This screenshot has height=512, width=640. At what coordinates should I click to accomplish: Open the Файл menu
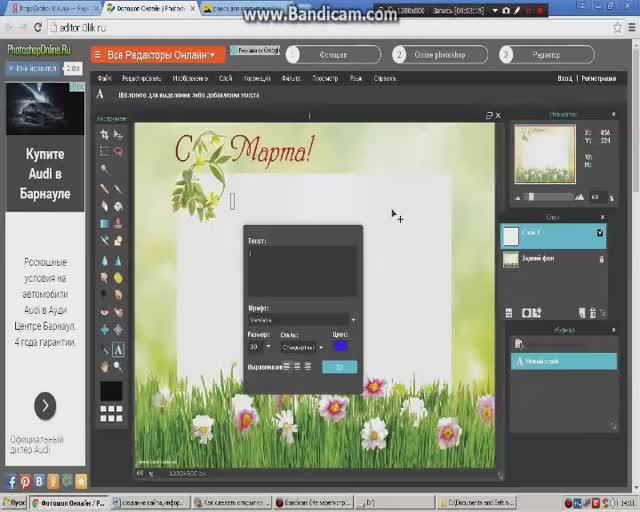104,78
